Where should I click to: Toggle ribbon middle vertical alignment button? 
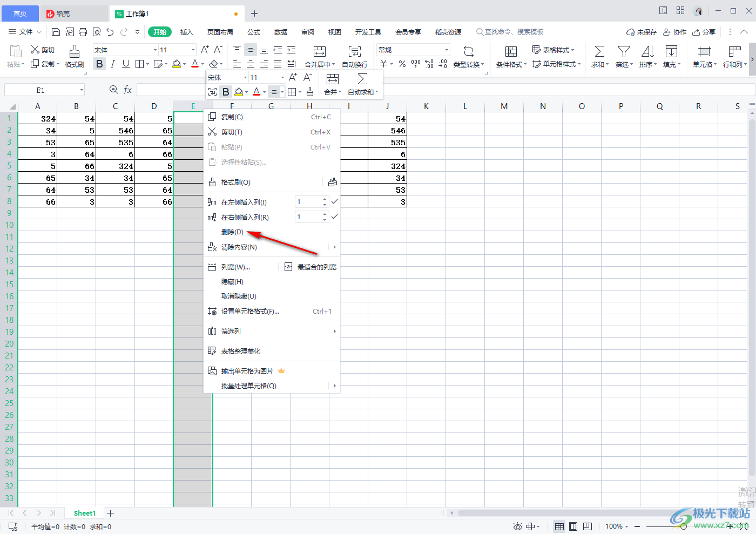251,50
